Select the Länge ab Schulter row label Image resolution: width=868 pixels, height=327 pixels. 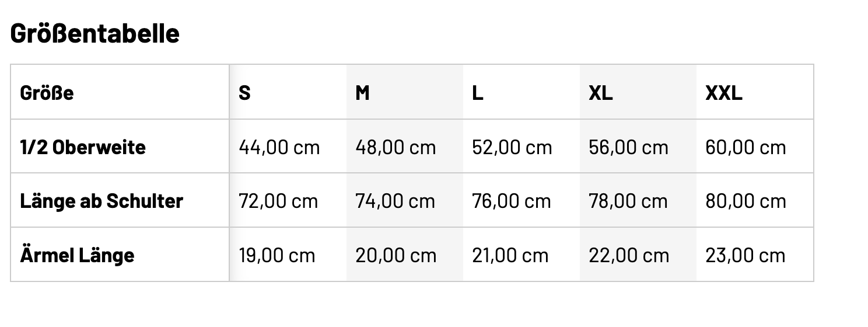pos(101,201)
